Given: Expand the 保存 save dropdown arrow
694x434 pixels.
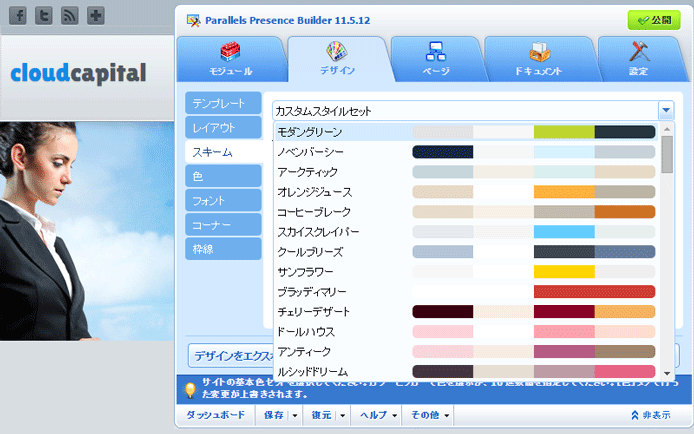Looking at the screenshot, I should point(294,414).
